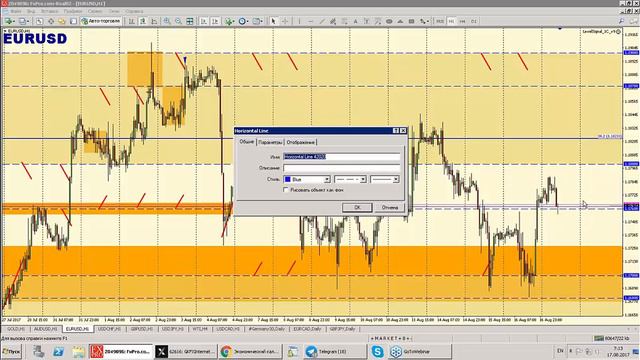Select the Trendline drawing tool
The width and height of the screenshot is (640, 360).
(x=322, y=21)
